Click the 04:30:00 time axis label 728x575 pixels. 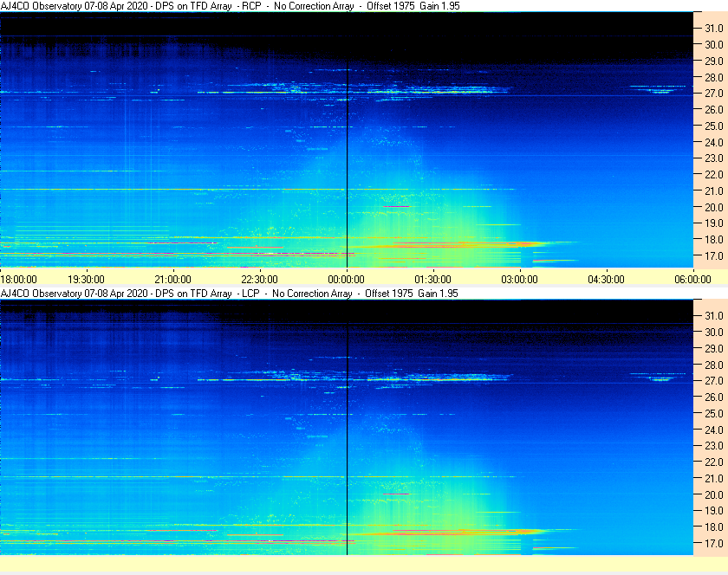607,280
